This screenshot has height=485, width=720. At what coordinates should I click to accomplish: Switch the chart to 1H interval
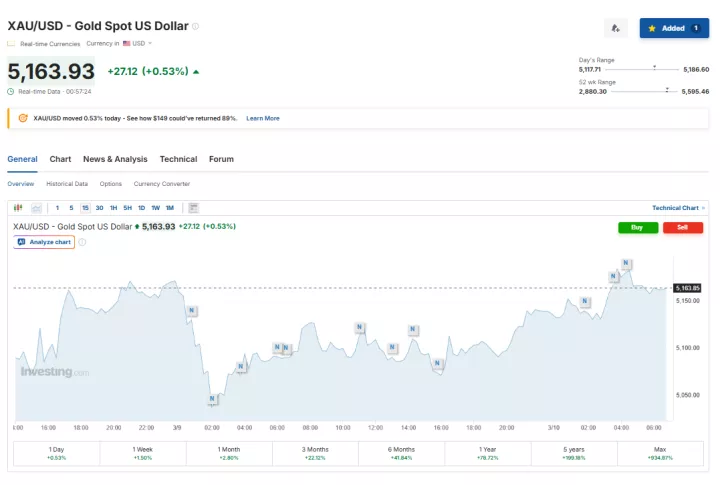click(x=113, y=208)
